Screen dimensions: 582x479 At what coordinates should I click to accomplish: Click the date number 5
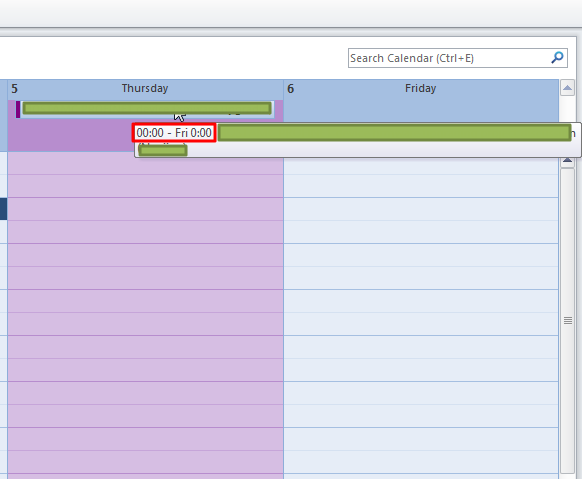(14, 89)
